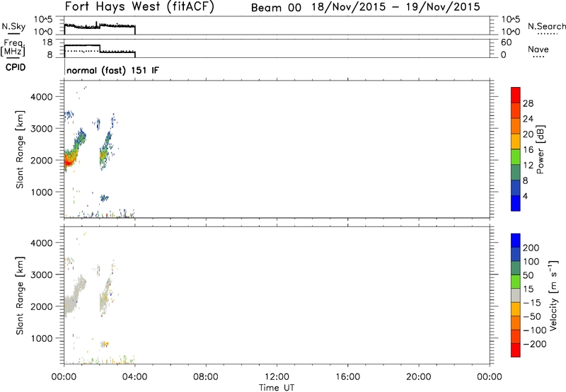The width and height of the screenshot is (566, 392).
Task: Click the '4000' tick on power panel
Action: (x=42, y=97)
